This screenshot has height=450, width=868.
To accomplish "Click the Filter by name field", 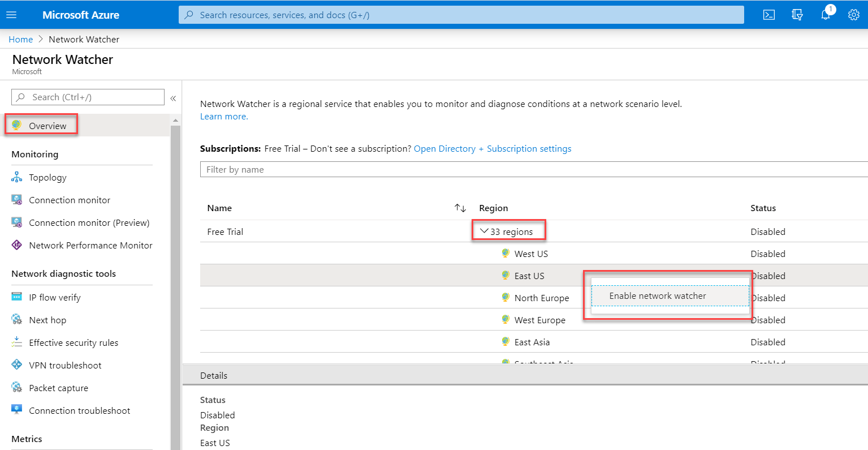I will (x=534, y=169).
